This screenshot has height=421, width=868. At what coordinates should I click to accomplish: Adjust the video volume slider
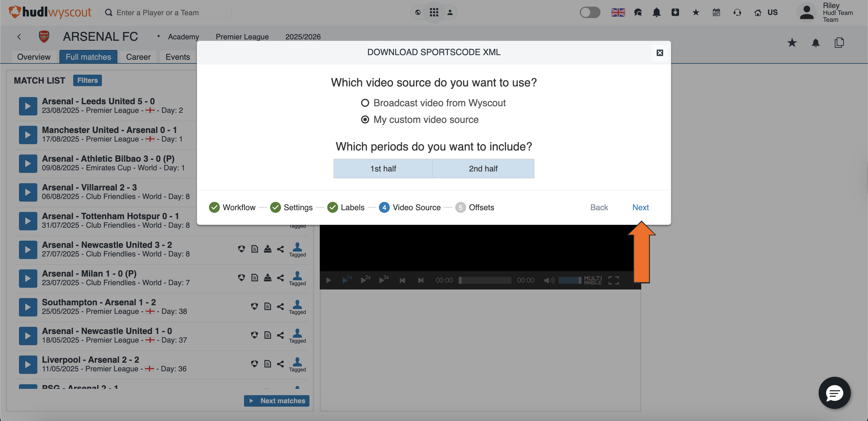pos(570,280)
